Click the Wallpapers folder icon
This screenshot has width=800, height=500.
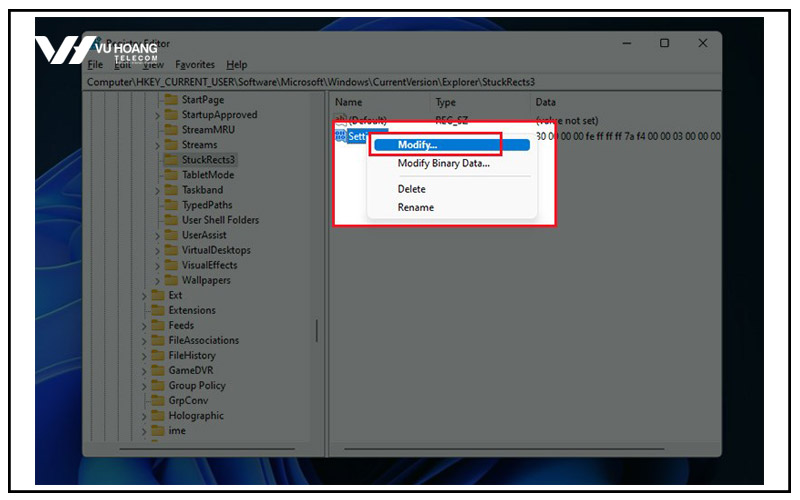171,280
